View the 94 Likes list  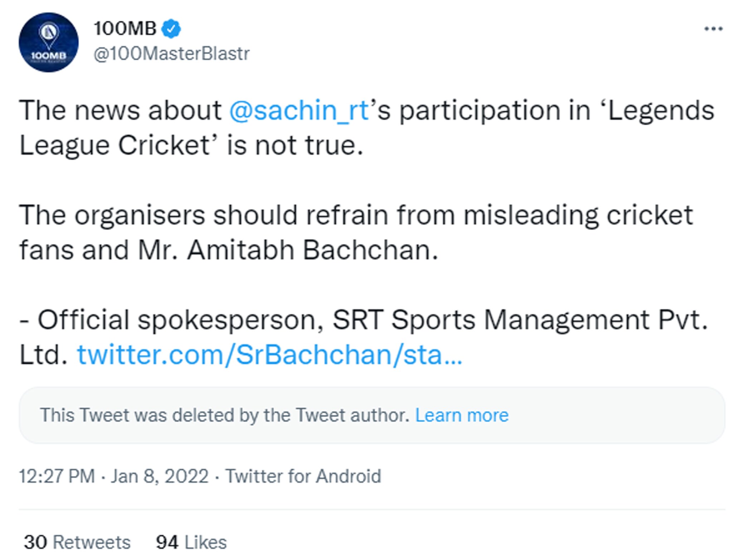point(191,542)
